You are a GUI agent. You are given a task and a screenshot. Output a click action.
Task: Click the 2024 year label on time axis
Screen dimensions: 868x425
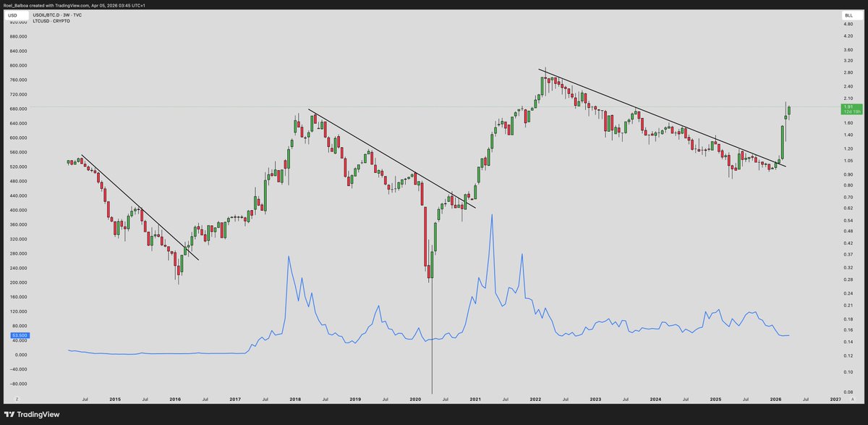(655, 399)
